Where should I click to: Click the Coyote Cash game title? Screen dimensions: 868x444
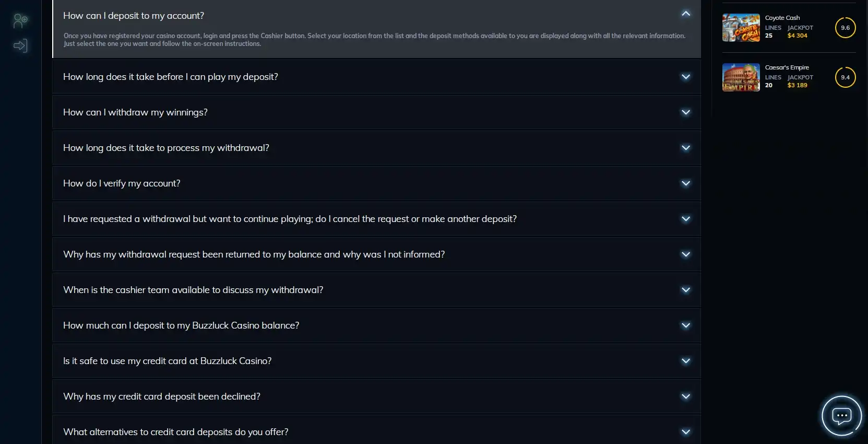pyautogui.click(x=782, y=18)
